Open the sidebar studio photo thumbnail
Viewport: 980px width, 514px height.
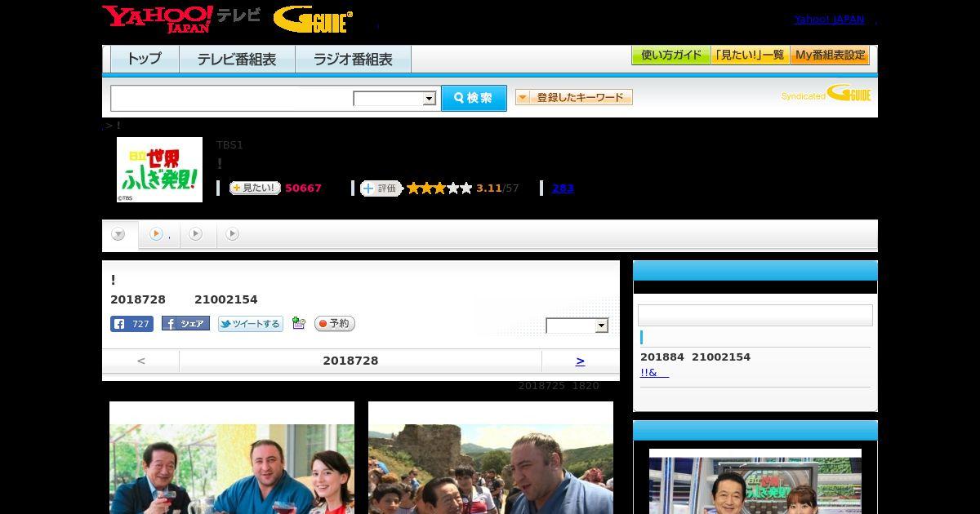tap(755, 481)
